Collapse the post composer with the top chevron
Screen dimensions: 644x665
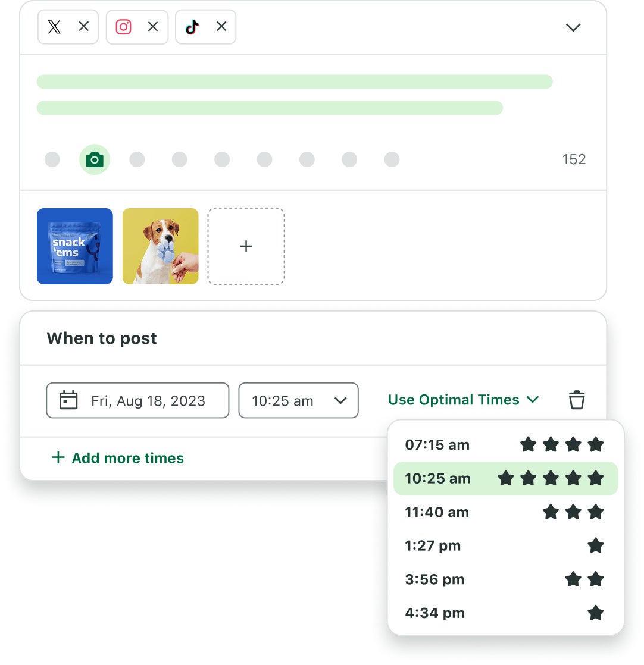pyautogui.click(x=573, y=27)
